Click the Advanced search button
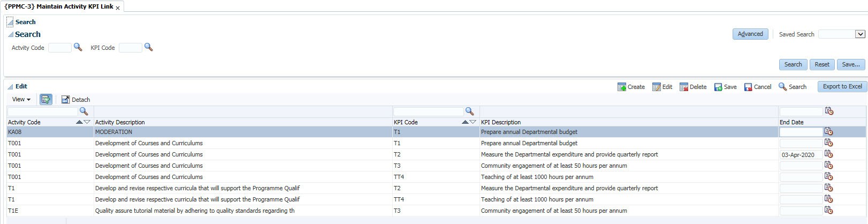 (x=750, y=34)
